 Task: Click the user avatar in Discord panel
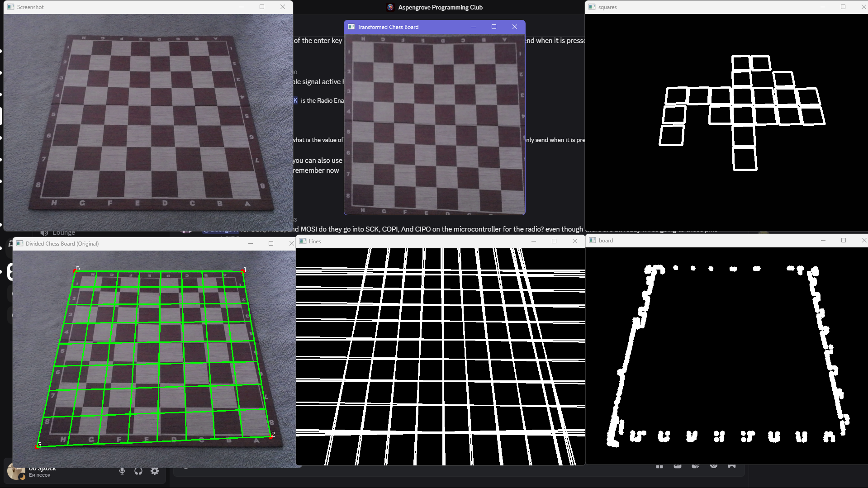(x=16, y=471)
